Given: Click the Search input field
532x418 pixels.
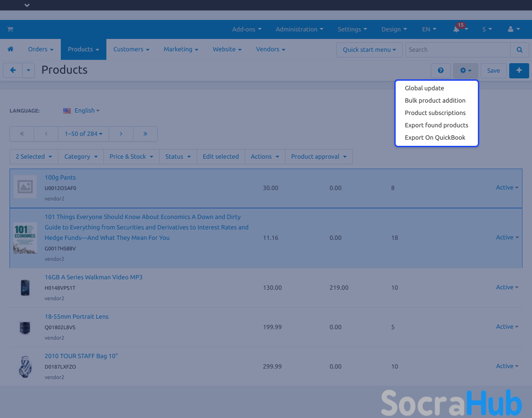Looking at the screenshot, I should 458,50.
